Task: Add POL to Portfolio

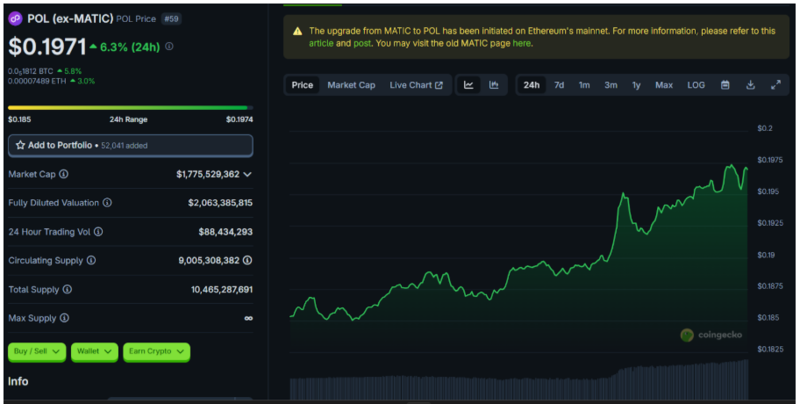Action: [130, 146]
